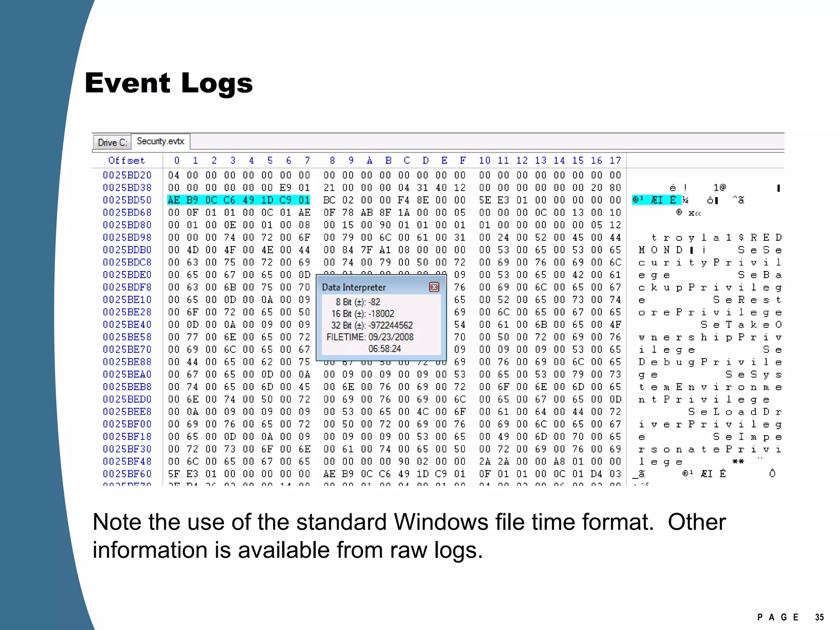Viewport: 840px width, 630px height.
Task: Click column header 0
Action: click(177, 160)
